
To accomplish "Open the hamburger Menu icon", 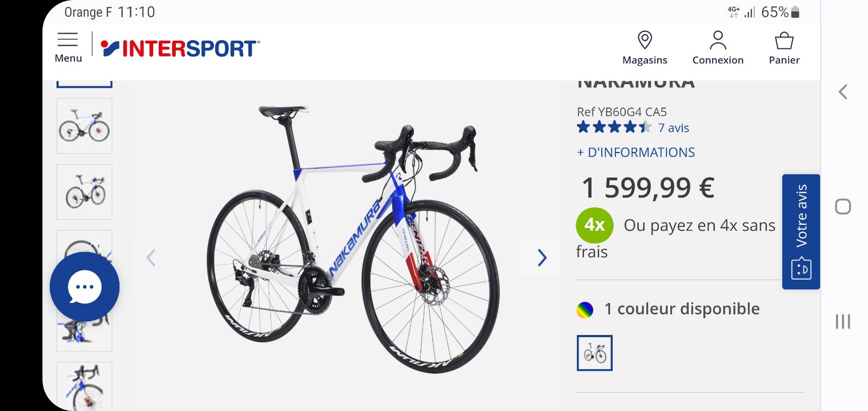I will point(68,47).
